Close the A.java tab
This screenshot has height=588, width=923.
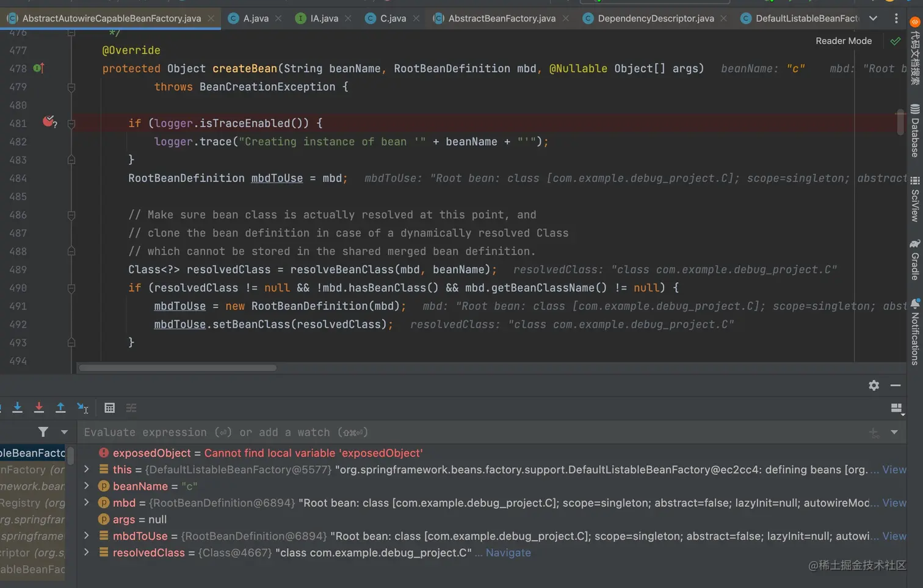[278, 18]
